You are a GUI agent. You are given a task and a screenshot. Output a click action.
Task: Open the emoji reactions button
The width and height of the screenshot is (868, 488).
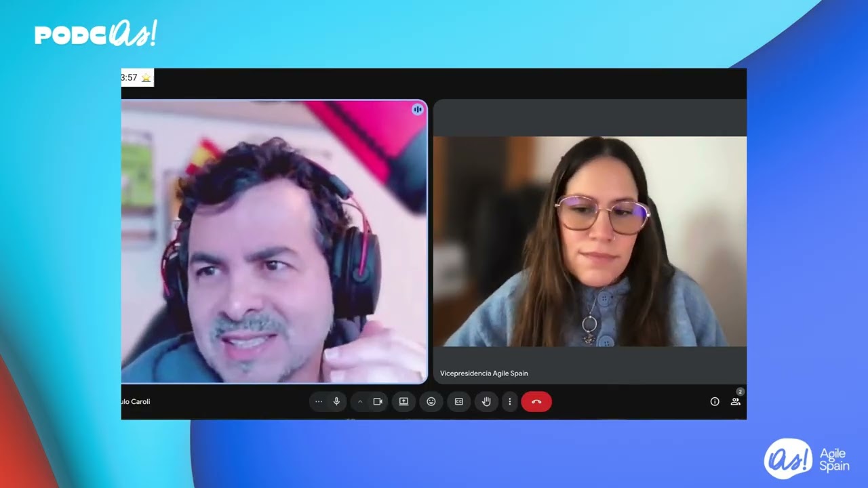click(x=431, y=402)
